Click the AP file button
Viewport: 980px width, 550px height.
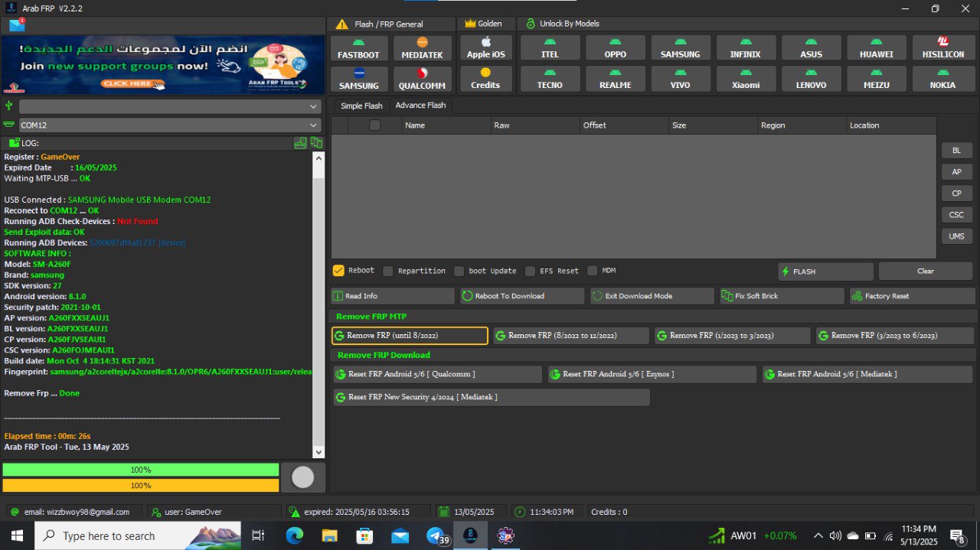point(956,172)
